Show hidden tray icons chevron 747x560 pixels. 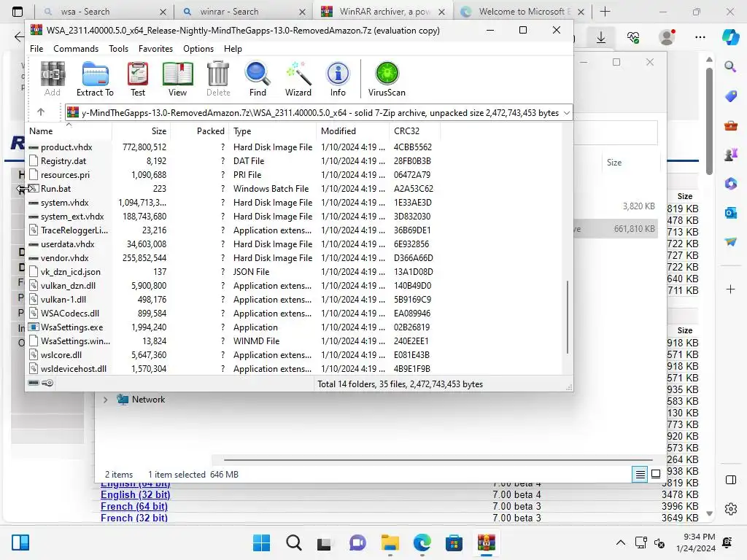(x=620, y=542)
